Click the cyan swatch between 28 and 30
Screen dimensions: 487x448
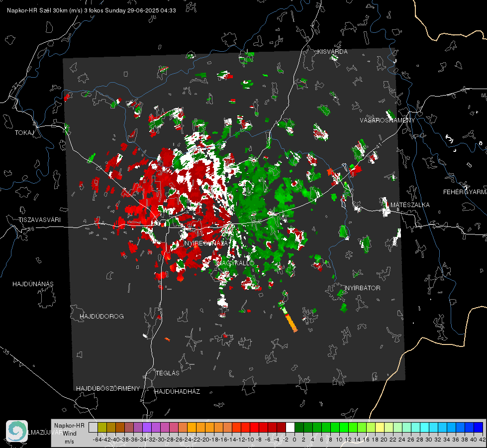click(x=425, y=427)
